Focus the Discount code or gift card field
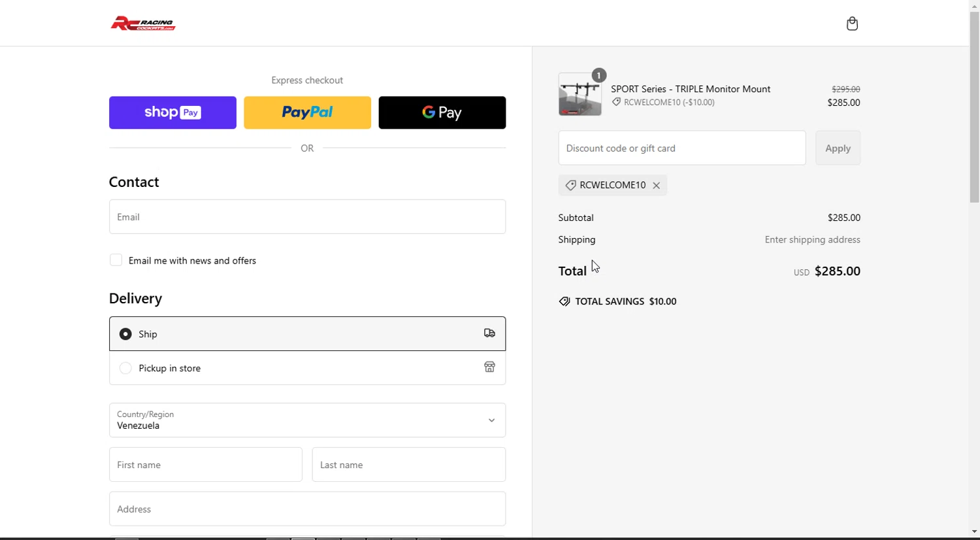Image resolution: width=980 pixels, height=540 pixels. (681, 148)
